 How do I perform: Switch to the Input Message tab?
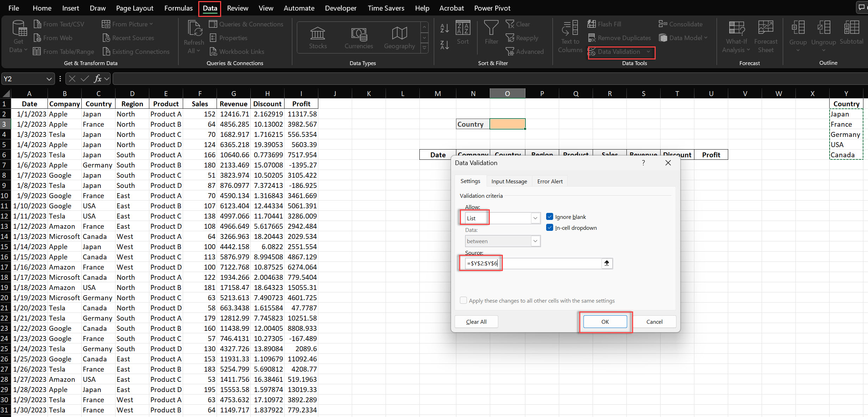click(x=509, y=181)
